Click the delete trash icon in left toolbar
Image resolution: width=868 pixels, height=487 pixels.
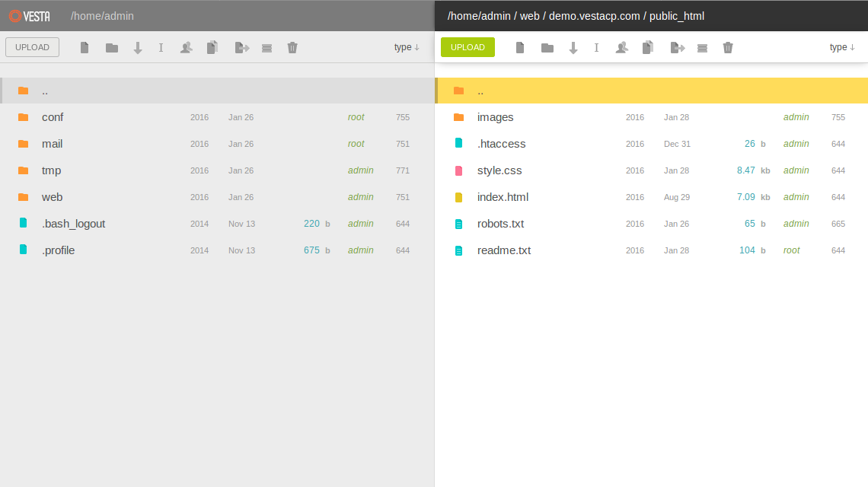292,47
